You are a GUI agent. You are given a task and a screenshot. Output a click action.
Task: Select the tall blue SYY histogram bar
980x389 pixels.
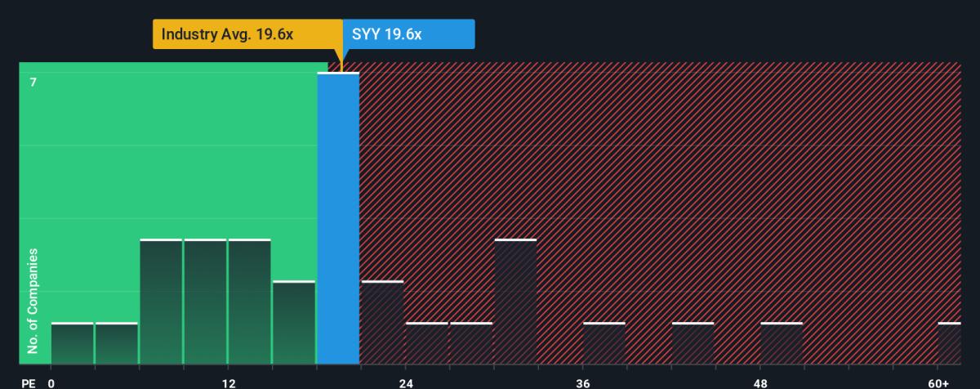[x=338, y=218]
